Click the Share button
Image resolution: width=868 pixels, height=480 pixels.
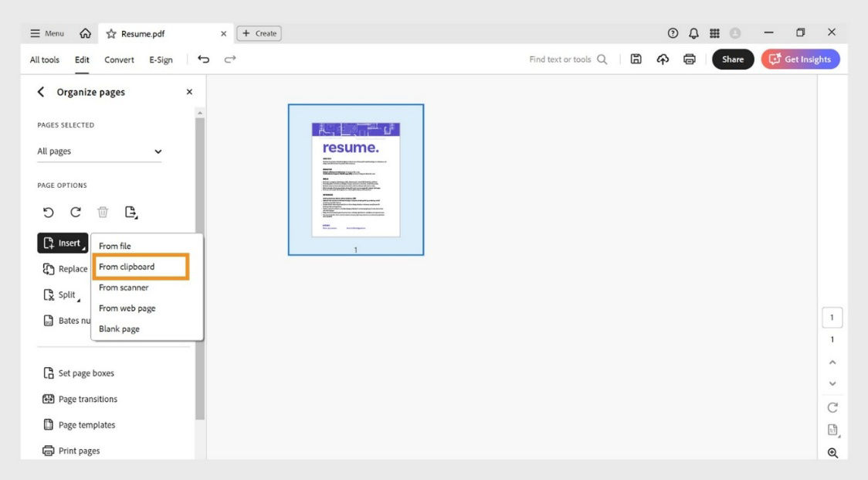point(732,59)
